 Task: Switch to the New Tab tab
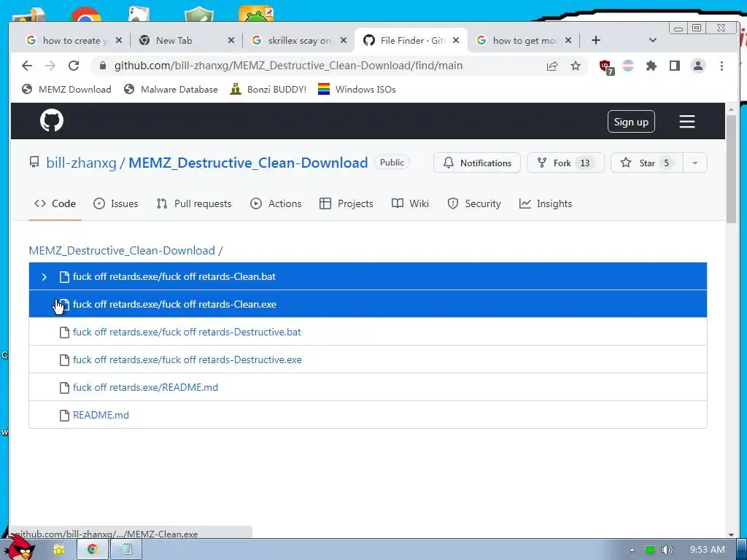point(186,41)
